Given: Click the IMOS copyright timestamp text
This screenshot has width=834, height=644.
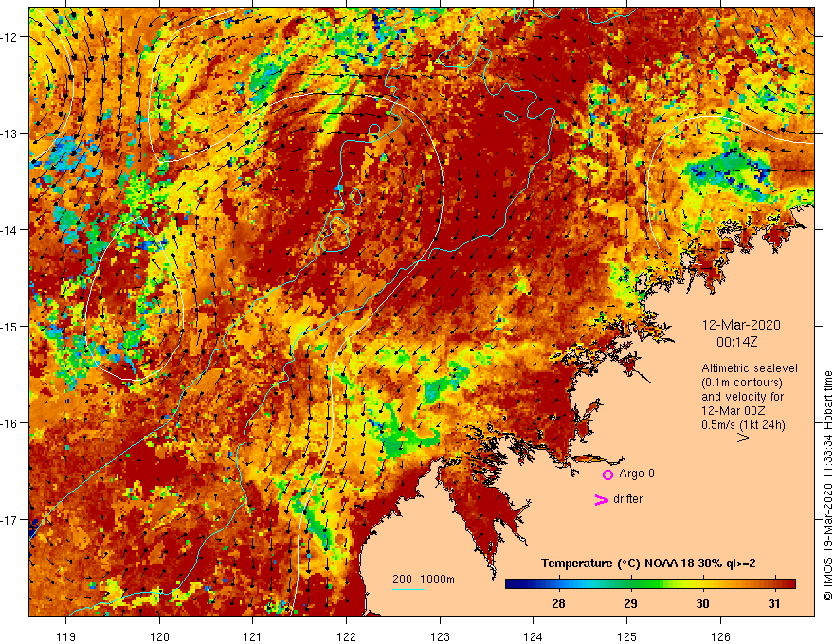Looking at the screenshot, I should [x=827, y=486].
